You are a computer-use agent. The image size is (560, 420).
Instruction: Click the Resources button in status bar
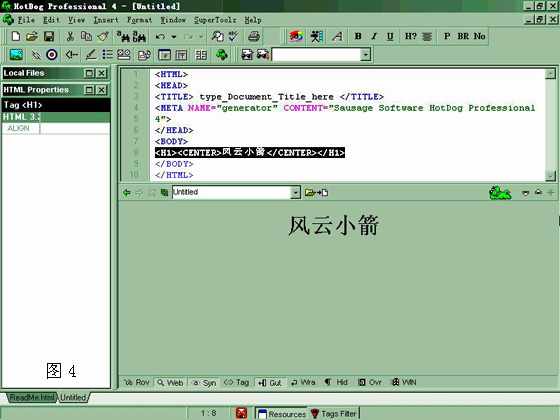(281, 414)
